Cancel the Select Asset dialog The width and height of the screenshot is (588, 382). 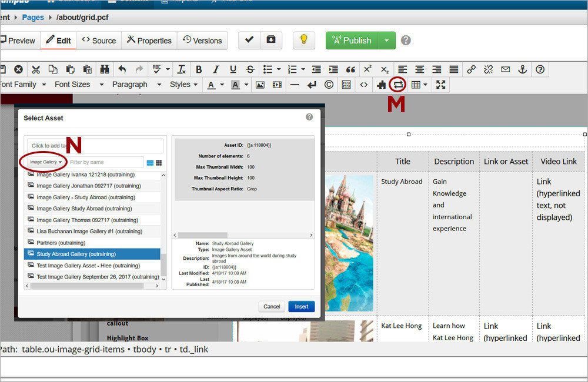tap(272, 306)
